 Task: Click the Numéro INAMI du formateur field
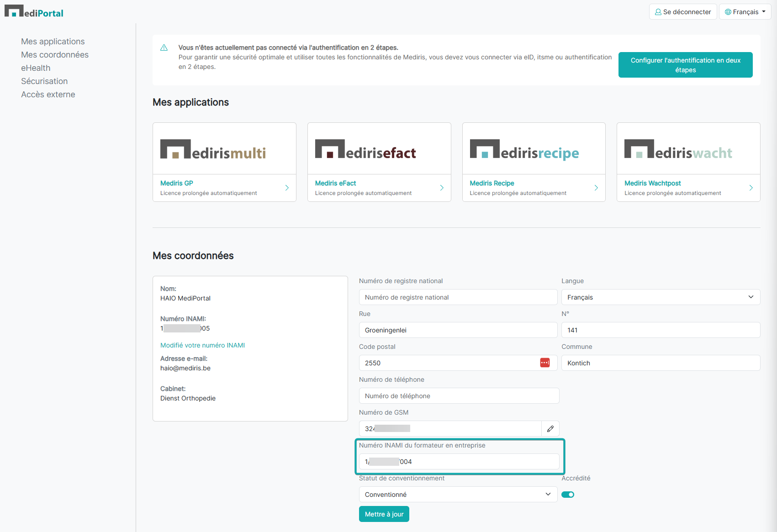459,461
